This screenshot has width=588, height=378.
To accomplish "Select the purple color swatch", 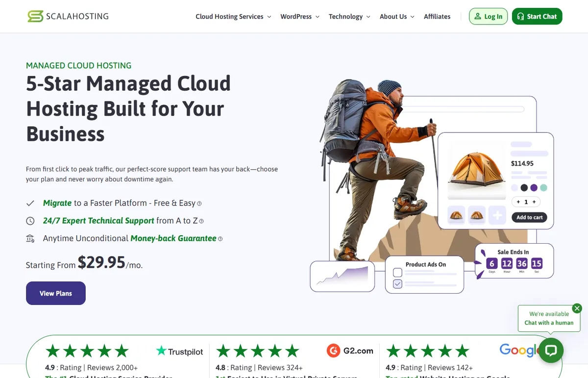I will pos(534,188).
